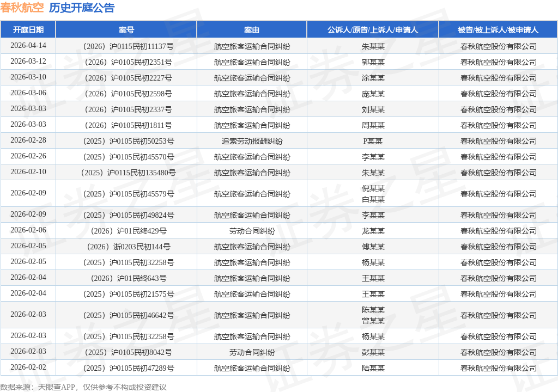This screenshot has height=392, width=558.
Task: Click plaintiff 涂某某
Action: pyautogui.click(x=373, y=78)
